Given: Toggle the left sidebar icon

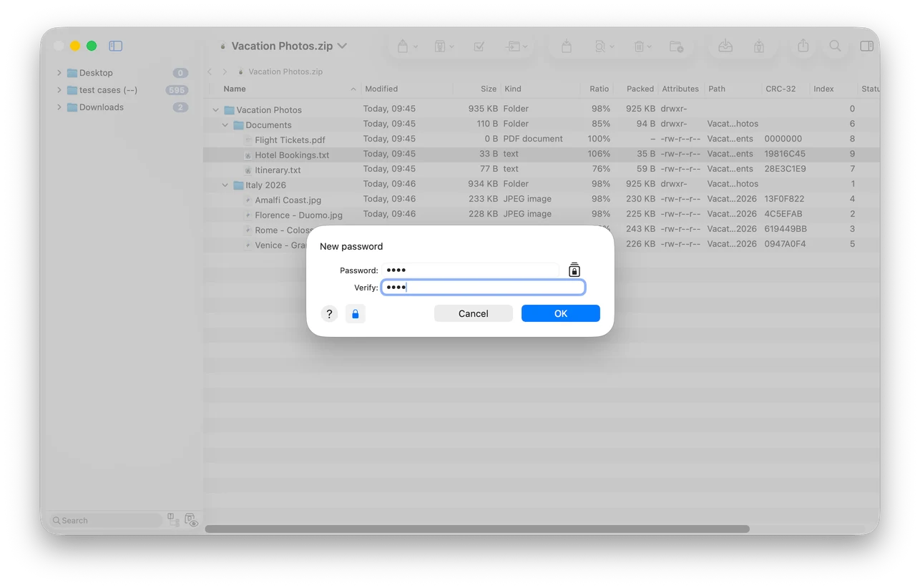Looking at the screenshot, I should tap(116, 46).
